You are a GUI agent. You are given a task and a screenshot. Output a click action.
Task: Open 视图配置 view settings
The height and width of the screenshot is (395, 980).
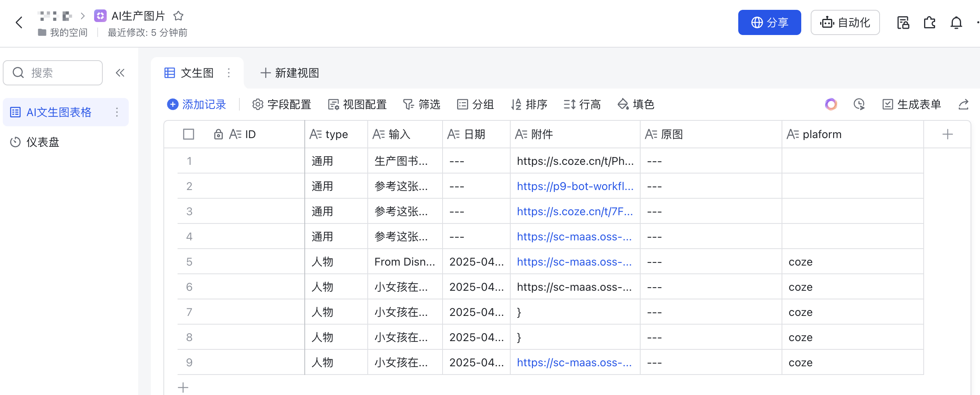pos(357,104)
